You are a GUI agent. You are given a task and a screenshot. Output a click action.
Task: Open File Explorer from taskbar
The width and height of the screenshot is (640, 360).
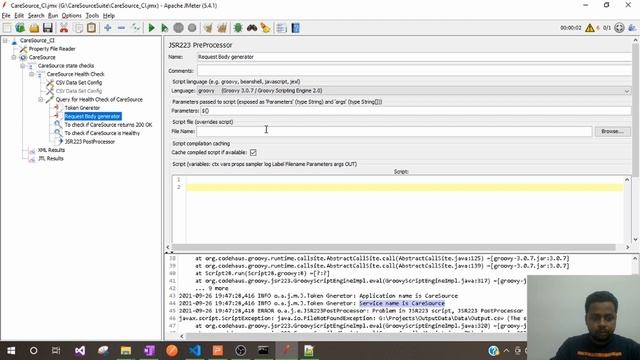(126, 351)
